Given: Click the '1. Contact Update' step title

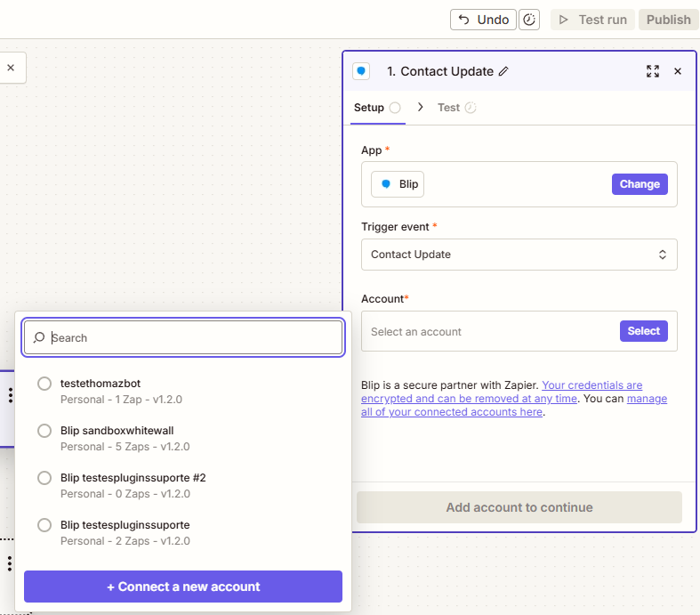Looking at the screenshot, I should coord(440,71).
